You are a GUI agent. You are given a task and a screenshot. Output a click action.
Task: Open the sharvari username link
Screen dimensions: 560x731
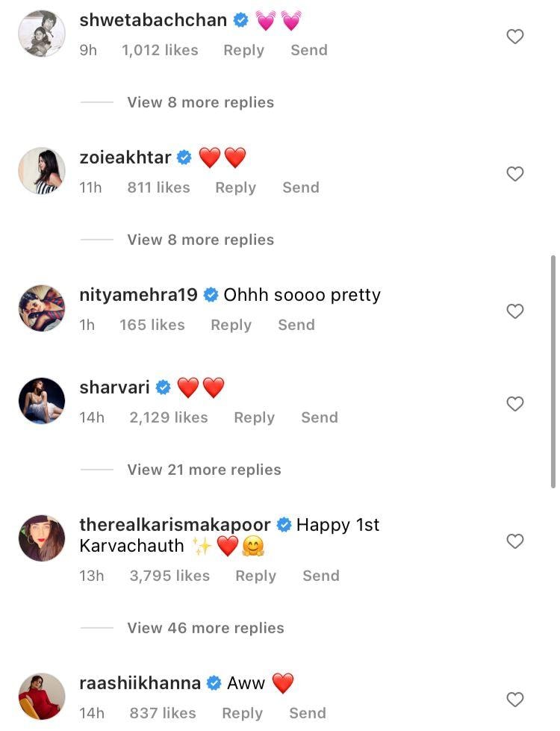[x=114, y=388]
